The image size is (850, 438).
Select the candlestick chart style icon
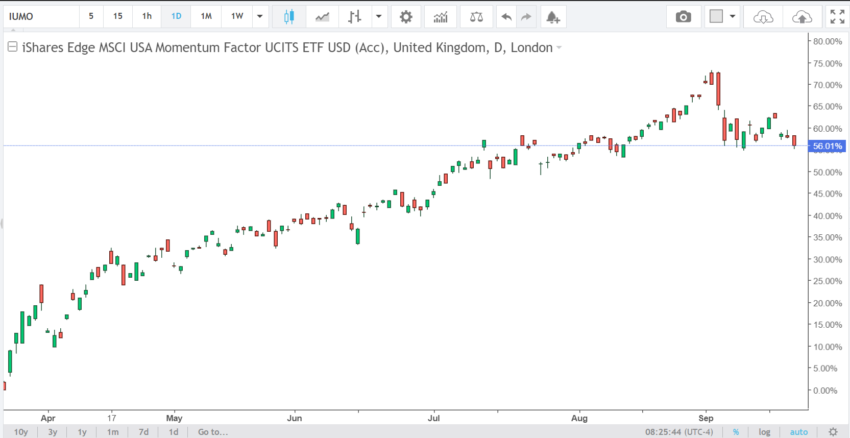click(289, 16)
